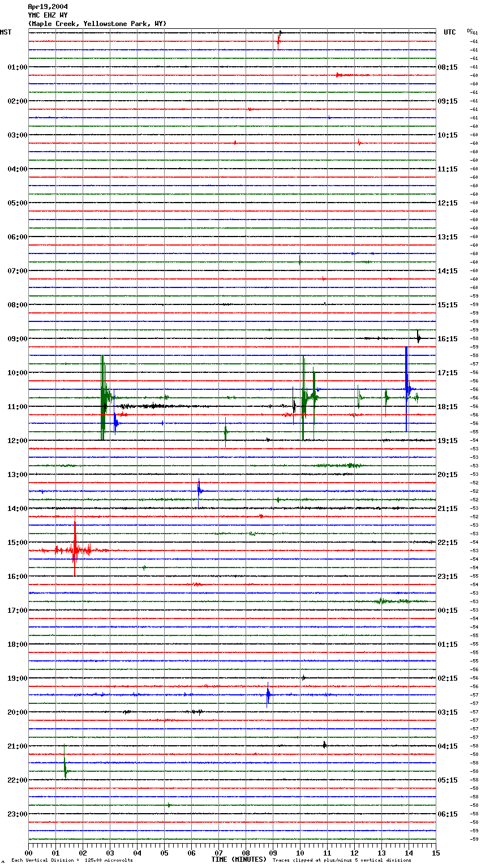
Task: Select the MST time label '05:00'
Action: coord(18,203)
